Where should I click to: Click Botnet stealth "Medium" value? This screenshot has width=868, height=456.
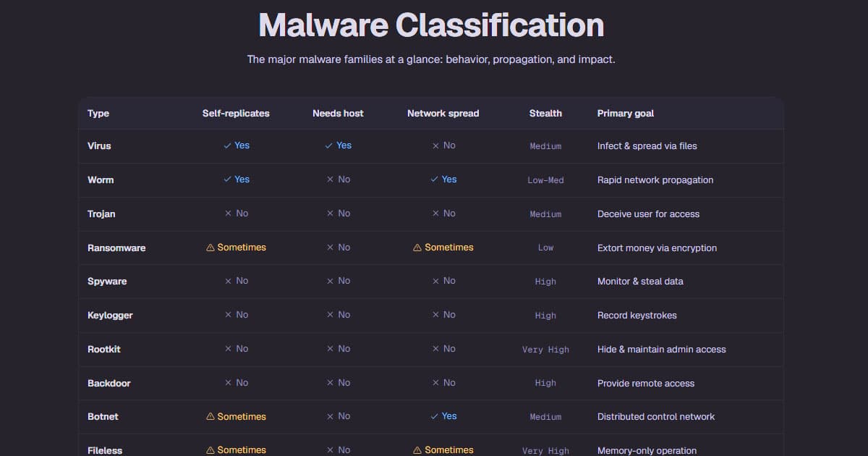(x=545, y=417)
